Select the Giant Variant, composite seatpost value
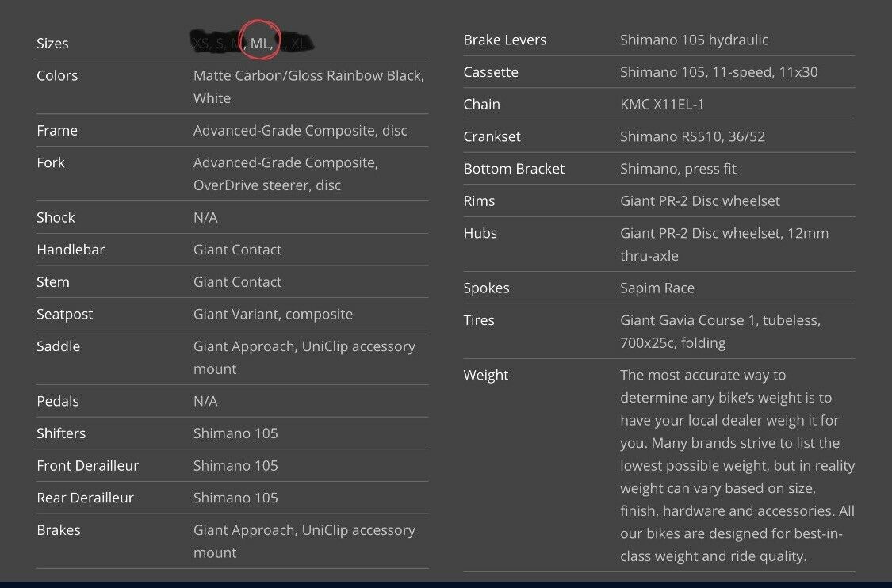The image size is (892, 588). (x=273, y=315)
